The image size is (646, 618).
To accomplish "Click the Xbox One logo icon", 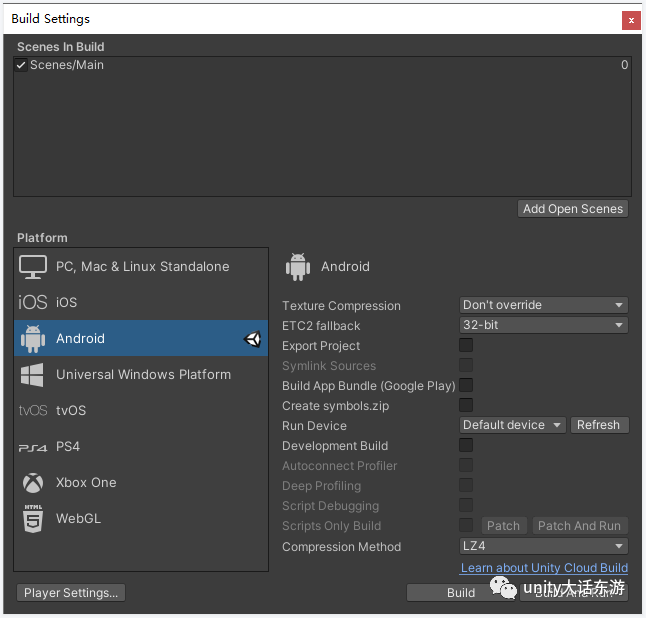I will point(33,483).
